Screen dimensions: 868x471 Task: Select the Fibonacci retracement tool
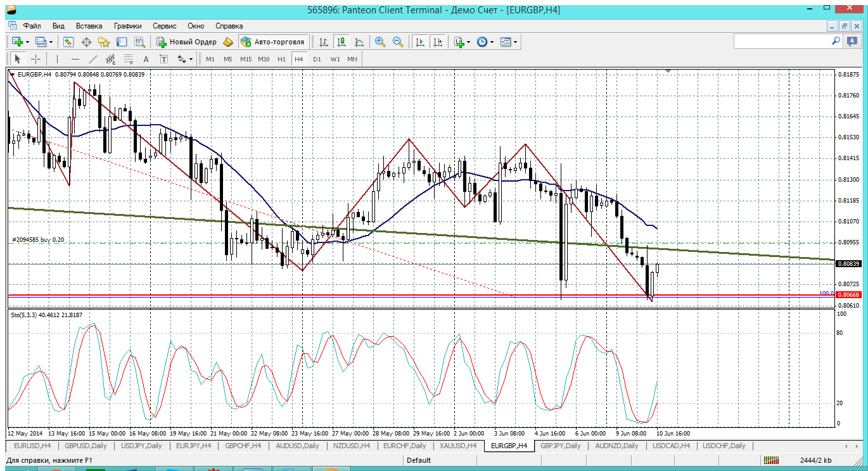tap(128, 59)
